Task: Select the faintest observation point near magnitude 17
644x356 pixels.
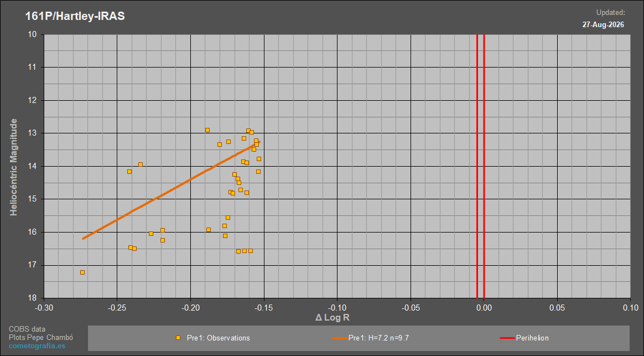Action: pos(82,272)
